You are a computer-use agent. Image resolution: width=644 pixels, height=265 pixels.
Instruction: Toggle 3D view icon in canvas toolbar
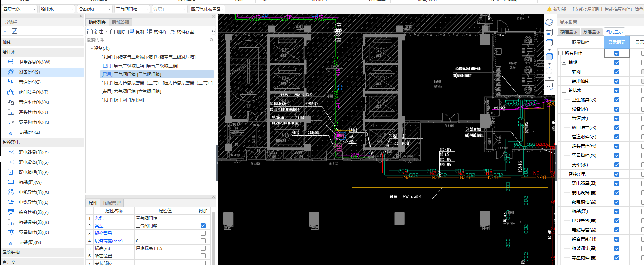click(549, 33)
